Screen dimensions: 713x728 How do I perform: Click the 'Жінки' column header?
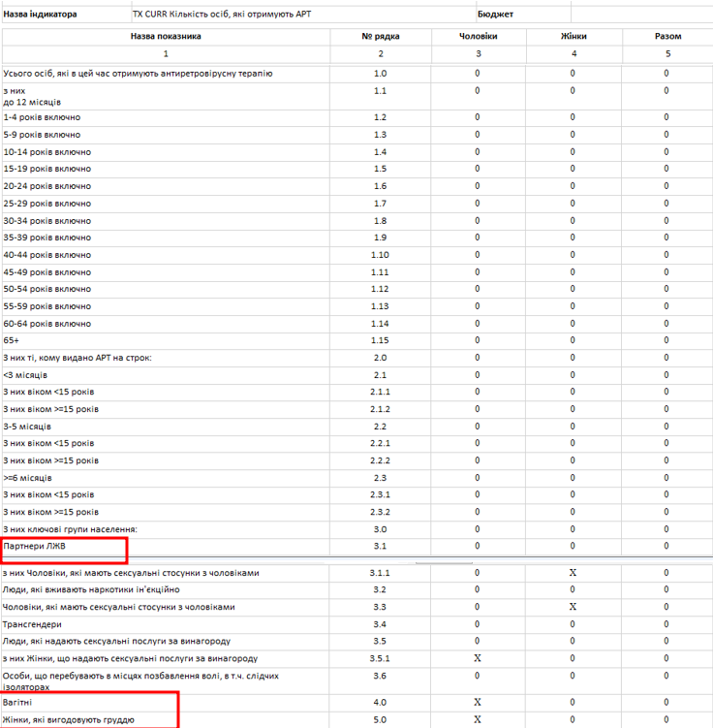pos(573,37)
